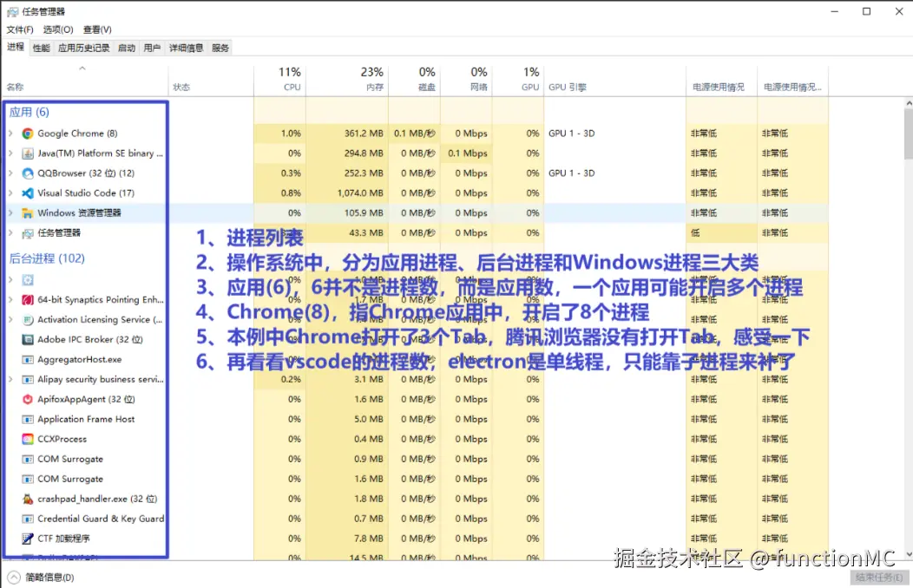The image size is (913, 588).
Task: Click the scrollbar up arrow
Action: (x=909, y=103)
